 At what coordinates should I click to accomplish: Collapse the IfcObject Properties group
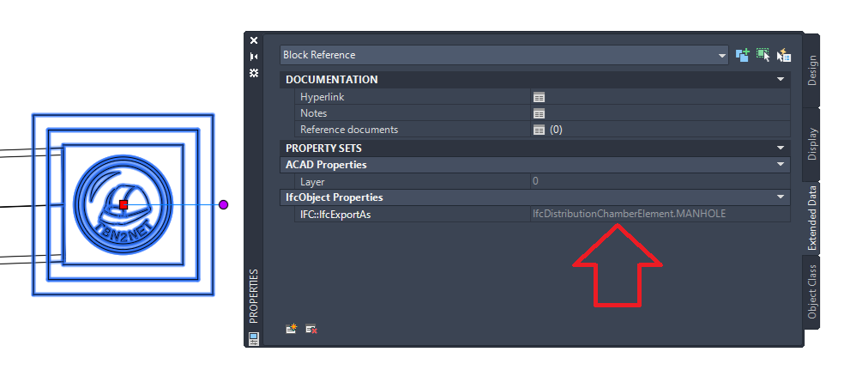(x=781, y=197)
